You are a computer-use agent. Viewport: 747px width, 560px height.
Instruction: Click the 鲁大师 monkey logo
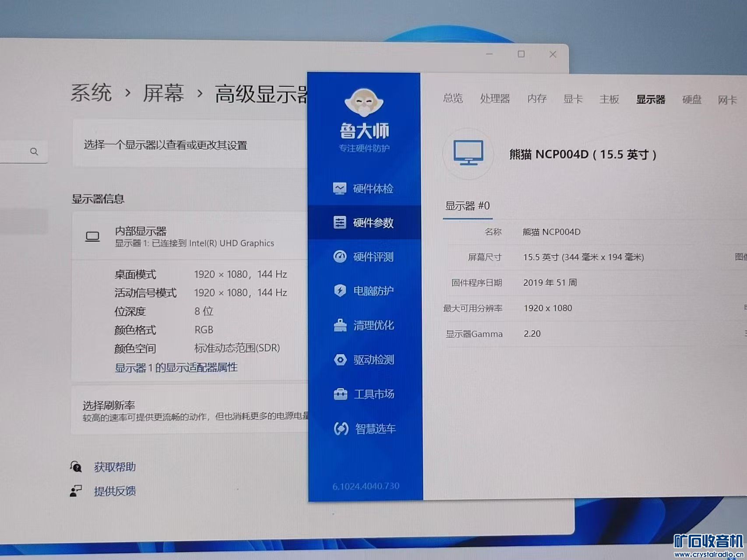coord(364,102)
